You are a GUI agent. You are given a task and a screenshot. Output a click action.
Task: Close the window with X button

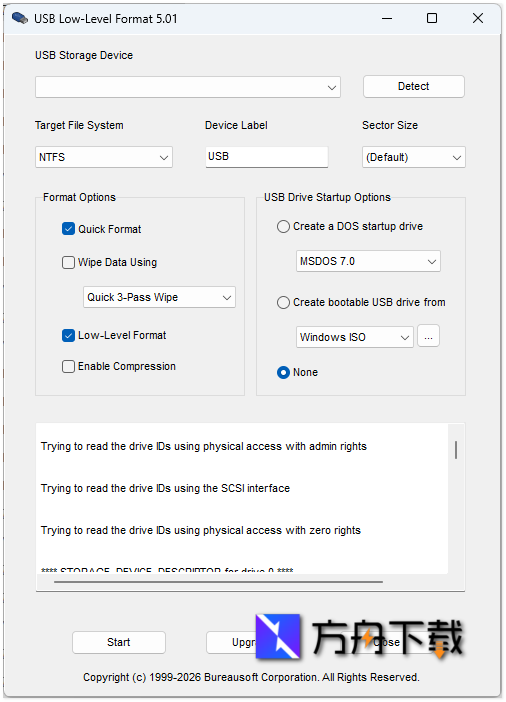coord(478,18)
